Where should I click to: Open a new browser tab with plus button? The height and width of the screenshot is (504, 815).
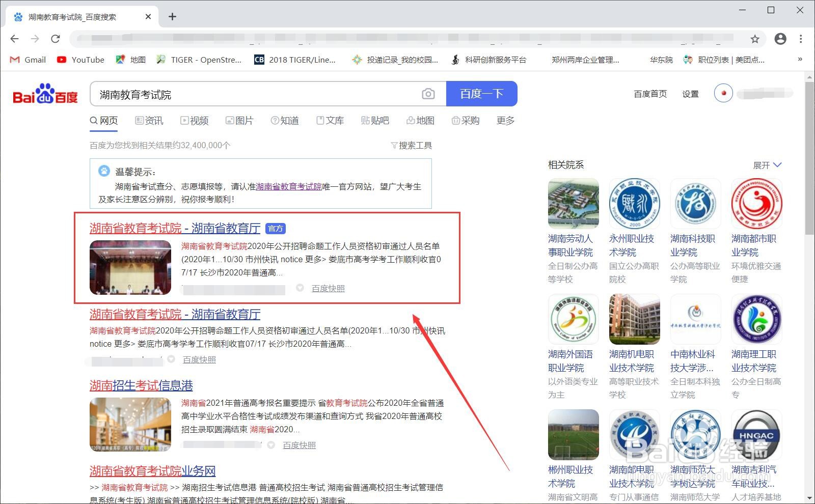tap(172, 16)
